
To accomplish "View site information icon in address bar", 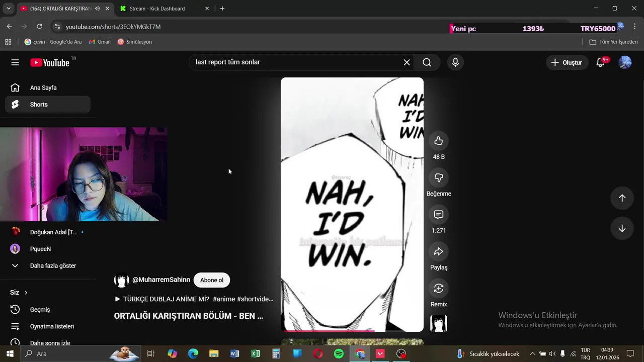I will tap(57, 27).
